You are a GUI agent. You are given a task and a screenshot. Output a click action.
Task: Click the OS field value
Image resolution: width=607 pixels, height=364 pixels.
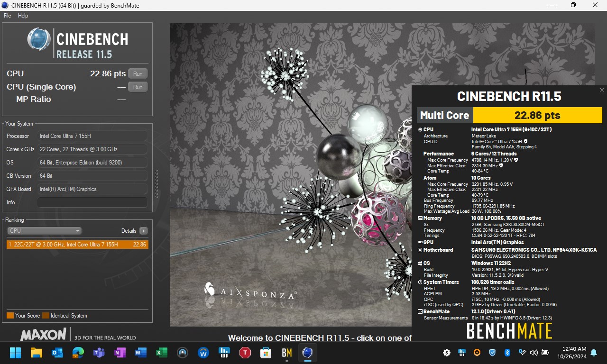point(92,163)
